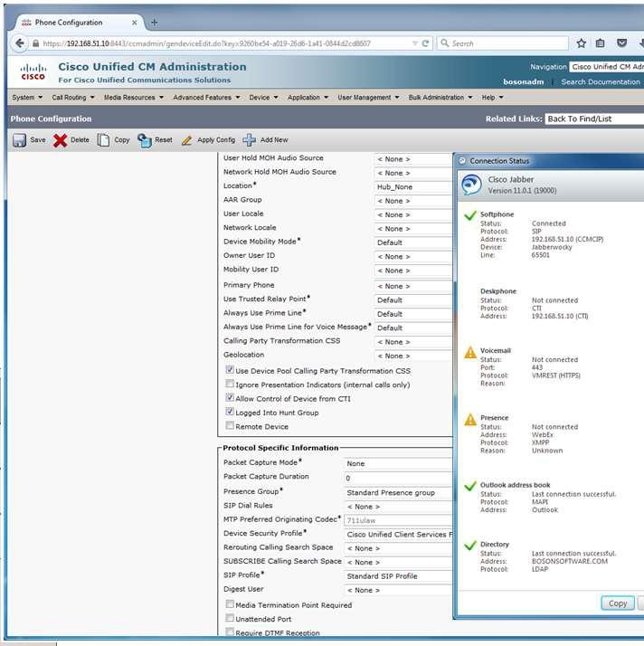Click the Pocket shield icon
The width and height of the screenshot is (644, 646).
[621, 43]
